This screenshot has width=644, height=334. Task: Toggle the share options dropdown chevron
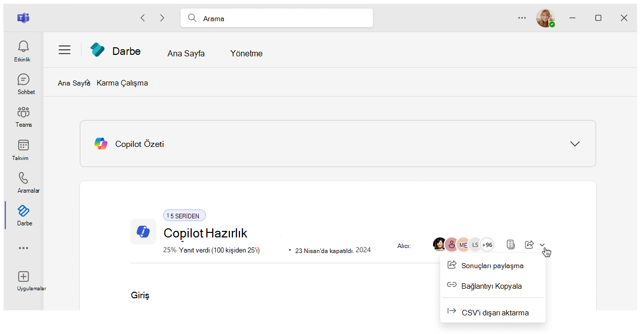(542, 245)
